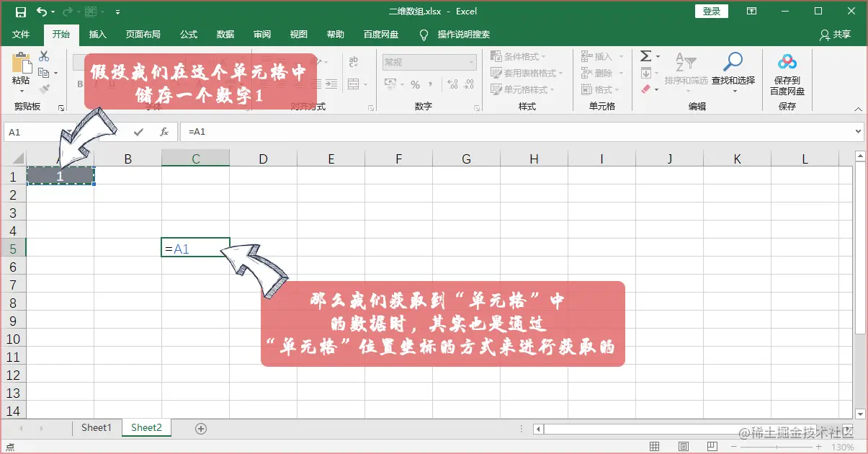The height and width of the screenshot is (454, 868).
Task: Open the Number group dialog launcher
Action: coord(477,107)
